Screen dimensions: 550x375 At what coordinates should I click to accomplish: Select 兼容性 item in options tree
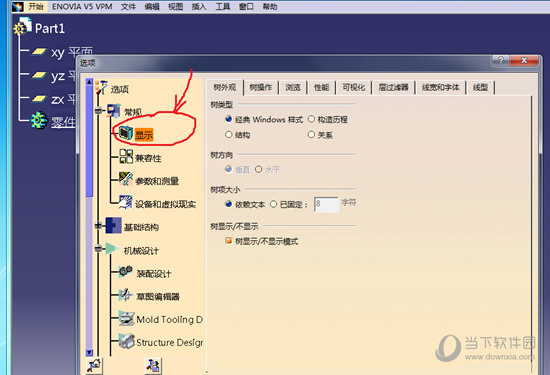[148, 158]
